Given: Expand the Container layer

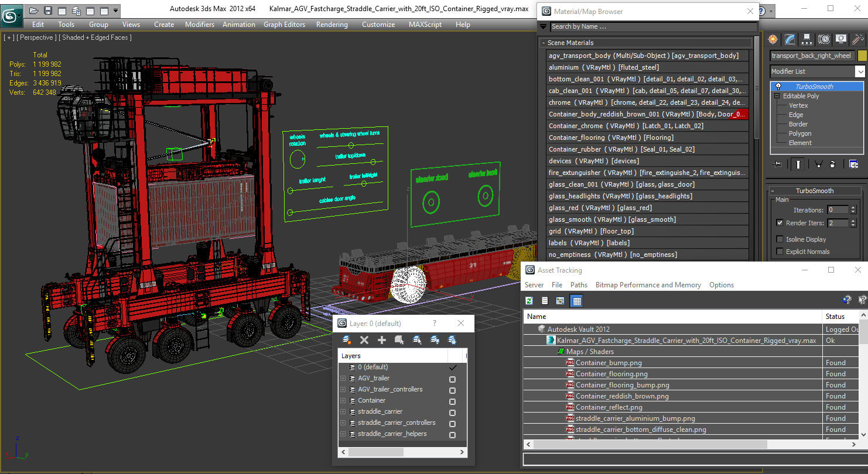Looking at the screenshot, I should [x=343, y=401].
